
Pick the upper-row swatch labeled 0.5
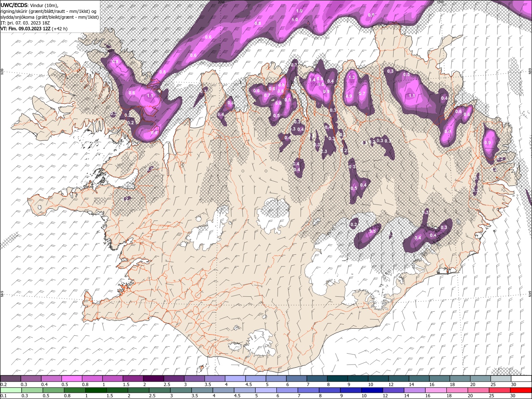coord(72,378)
